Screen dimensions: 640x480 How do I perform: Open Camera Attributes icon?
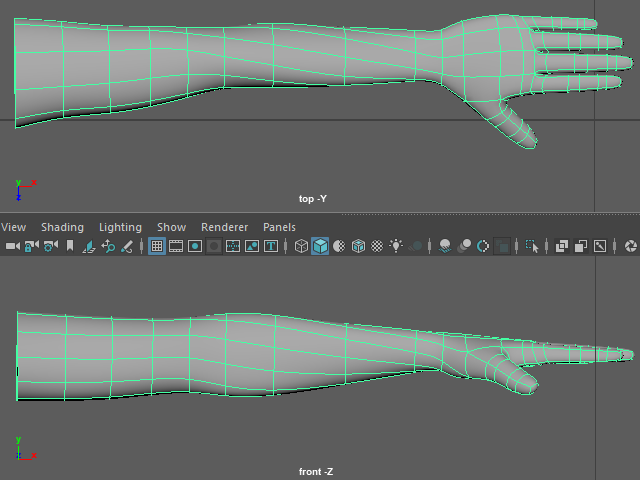(x=50, y=246)
